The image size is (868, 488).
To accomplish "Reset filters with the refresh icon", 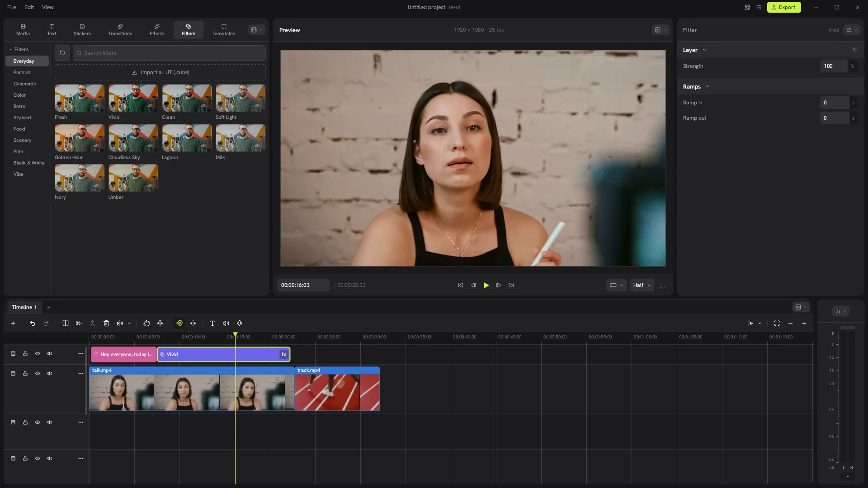I will (62, 53).
